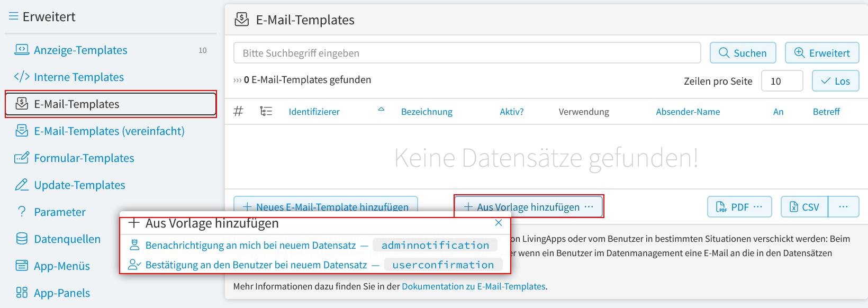The image size is (868, 308).
Task: Choose Bestätigung an den Benutzer bei neuem Datensatz
Action: [x=256, y=265]
